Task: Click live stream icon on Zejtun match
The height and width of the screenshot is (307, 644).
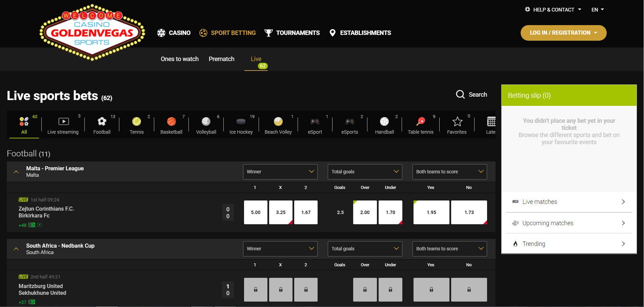Action: coord(40,225)
